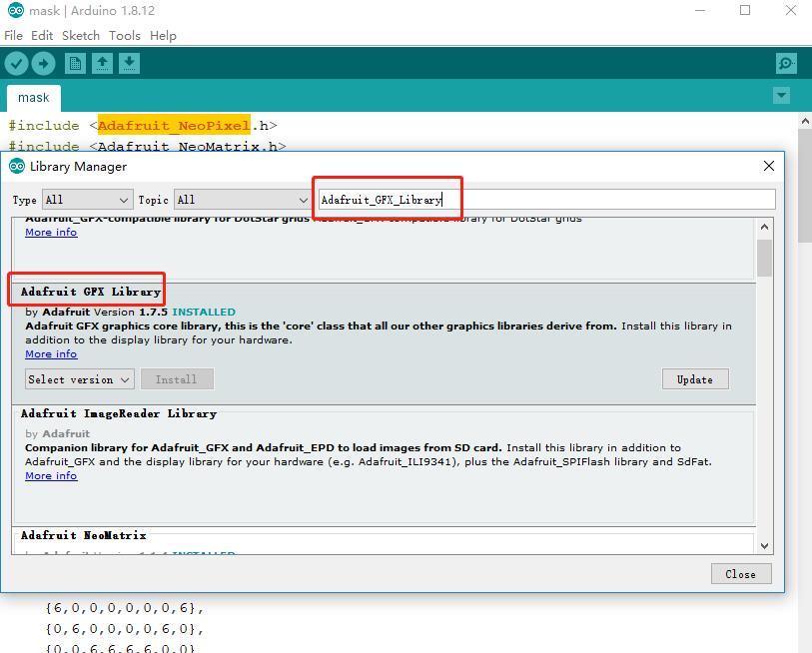This screenshot has width=812, height=653.
Task: Click the code editor scroll up arrow
Action: (805, 121)
